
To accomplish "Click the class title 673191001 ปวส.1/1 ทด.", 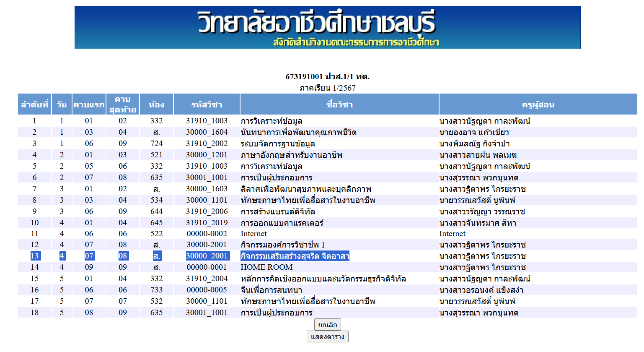I will click(322, 78).
